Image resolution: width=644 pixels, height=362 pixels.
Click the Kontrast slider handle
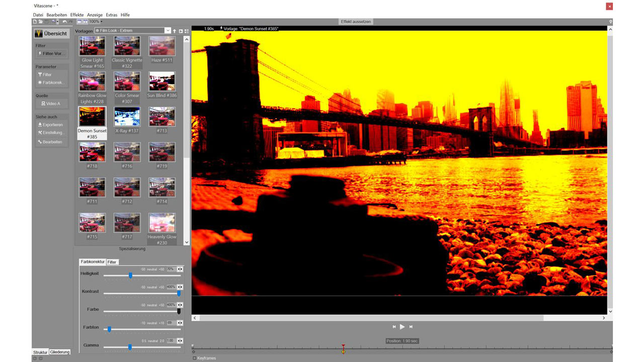[179, 293]
